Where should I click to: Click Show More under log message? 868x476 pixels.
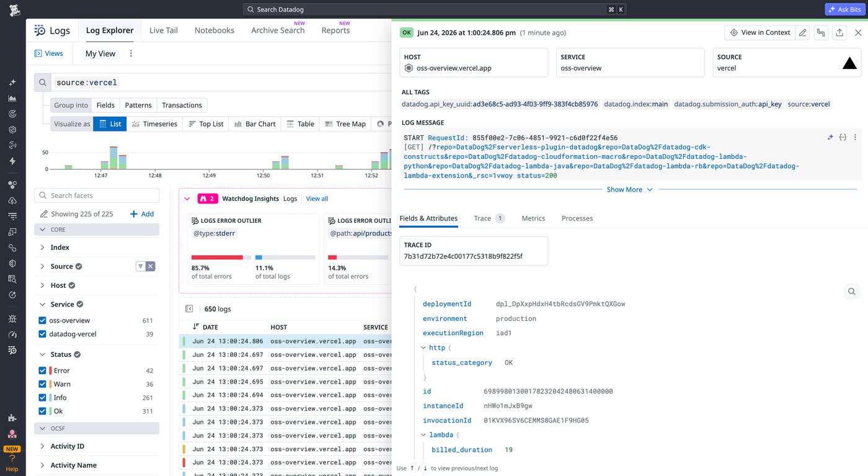tap(629, 190)
